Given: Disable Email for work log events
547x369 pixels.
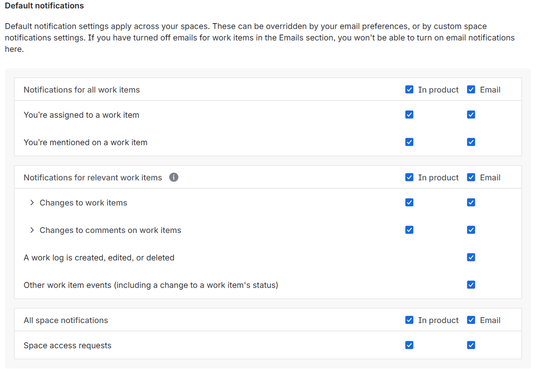Looking at the screenshot, I should (x=471, y=257).
